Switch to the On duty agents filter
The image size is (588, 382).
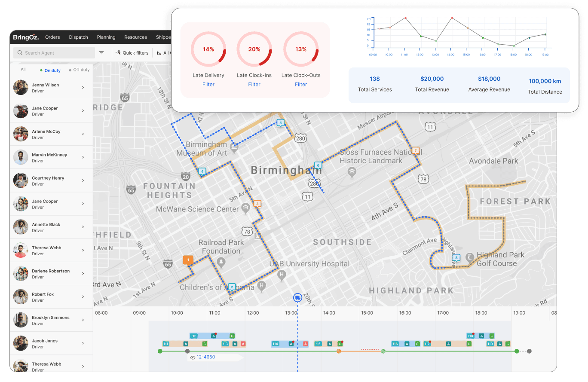pos(50,70)
